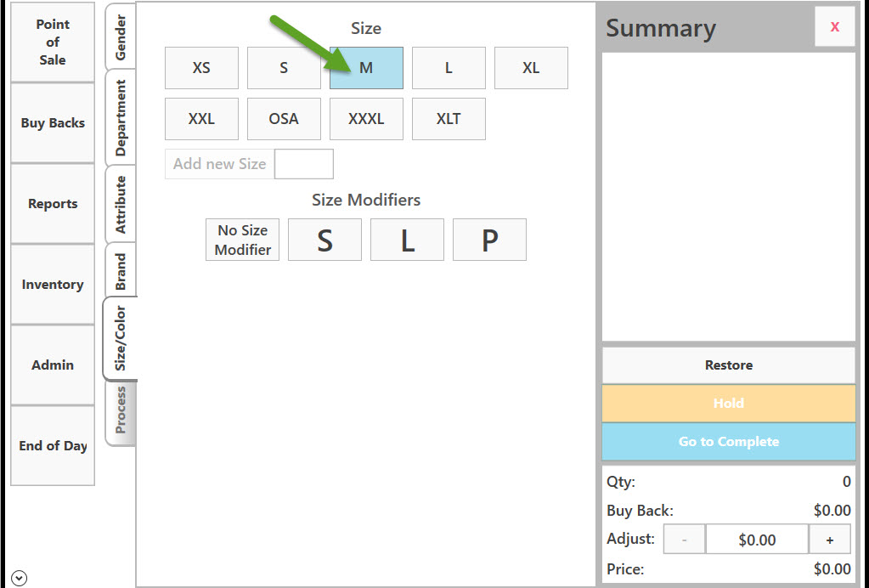The image size is (869, 588).
Task: Open Inventory from the sidebar
Action: [53, 285]
